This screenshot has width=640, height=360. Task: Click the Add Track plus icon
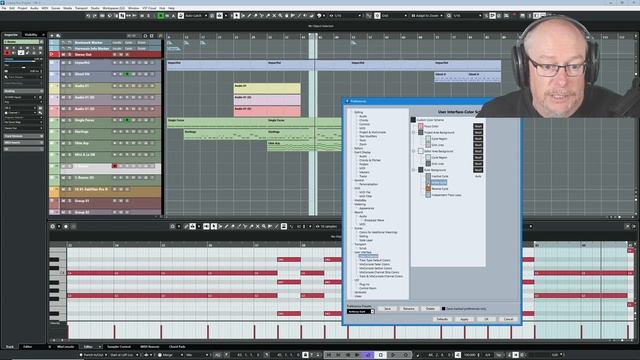pos(52,36)
